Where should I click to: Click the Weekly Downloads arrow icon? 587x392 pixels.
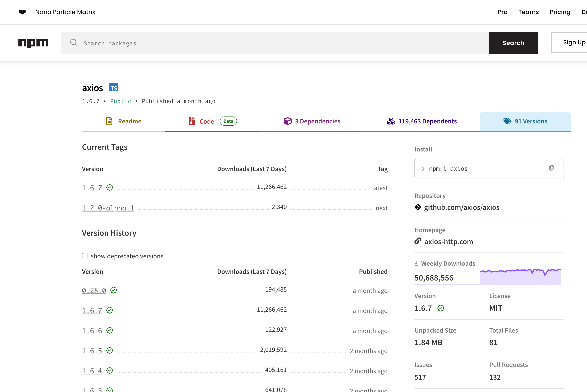416,263
